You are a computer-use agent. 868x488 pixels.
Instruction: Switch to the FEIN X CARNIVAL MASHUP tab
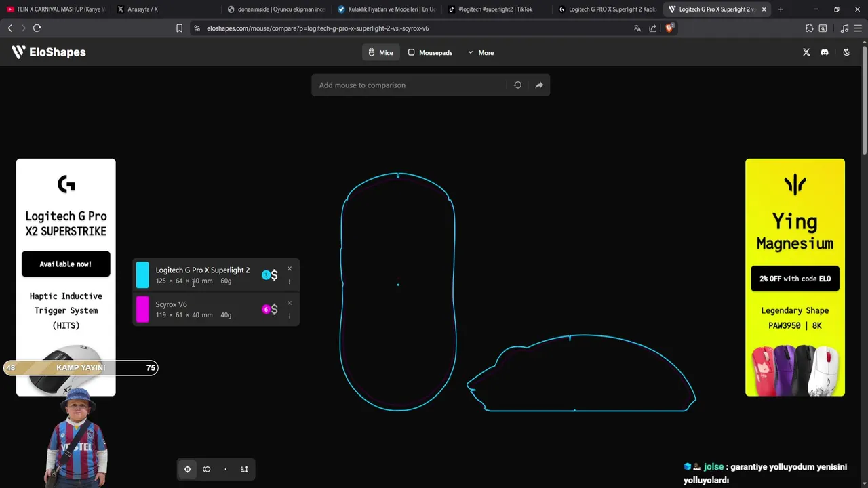point(56,9)
